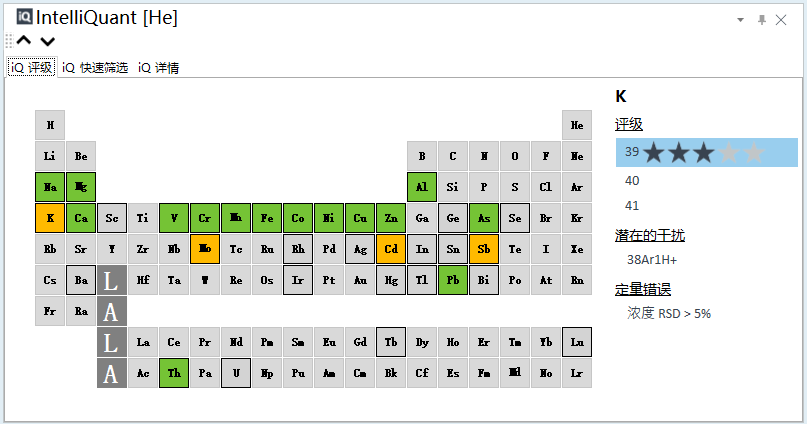Click the down chevron arrow icon

(47, 41)
